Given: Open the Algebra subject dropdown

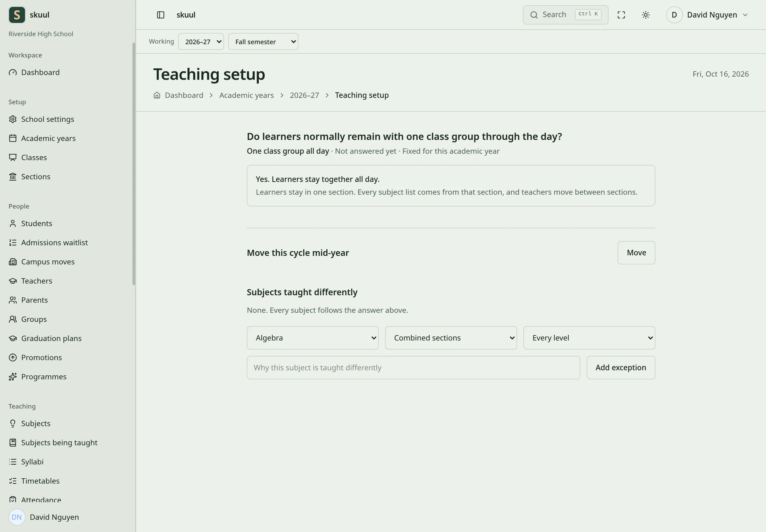Looking at the screenshot, I should pyautogui.click(x=313, y=338).
